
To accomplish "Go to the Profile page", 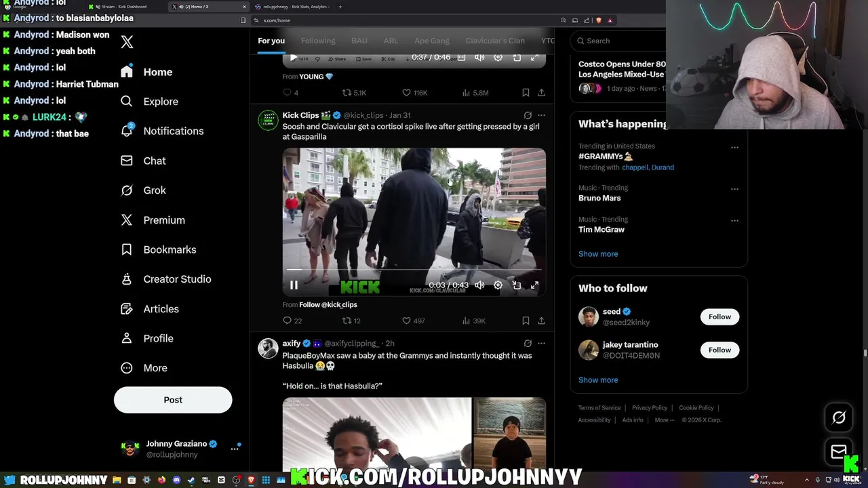I will [x=146, y=338].
